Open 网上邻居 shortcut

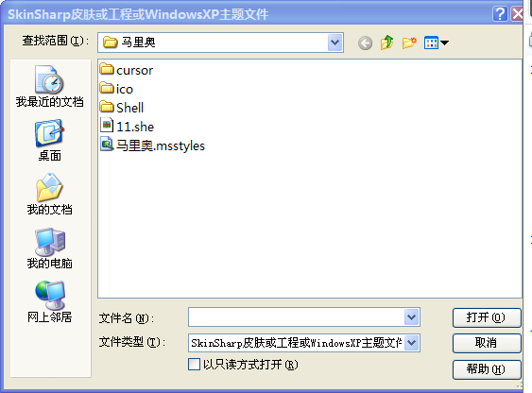pyautogui.click(x=49, y=302)
